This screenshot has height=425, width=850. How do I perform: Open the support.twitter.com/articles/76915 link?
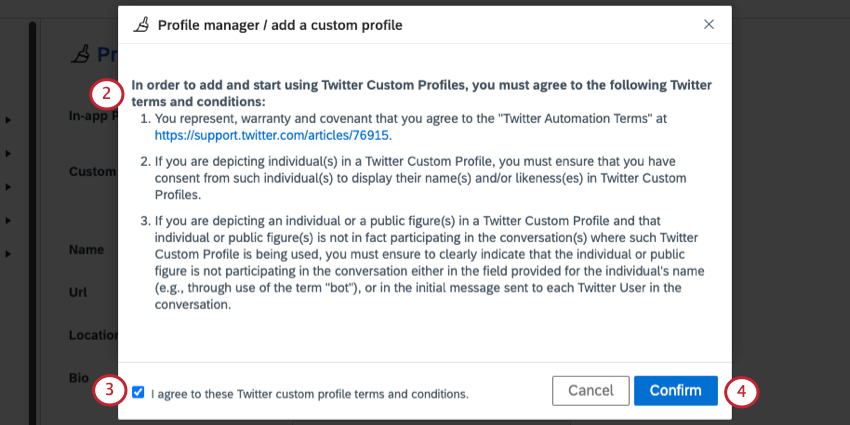[272, 136]
